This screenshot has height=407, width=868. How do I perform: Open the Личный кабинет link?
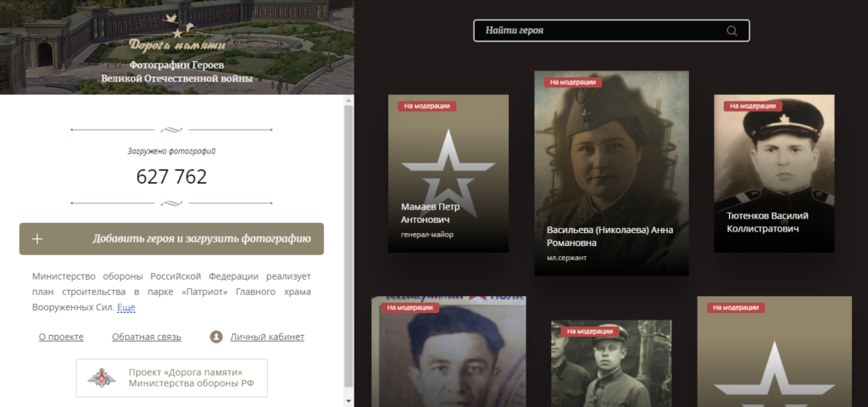coord(267,337)
